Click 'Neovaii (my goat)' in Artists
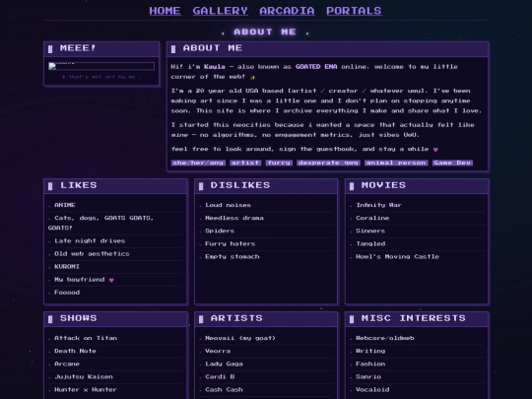This screenshot has width=532, height=399. point(240,338)
